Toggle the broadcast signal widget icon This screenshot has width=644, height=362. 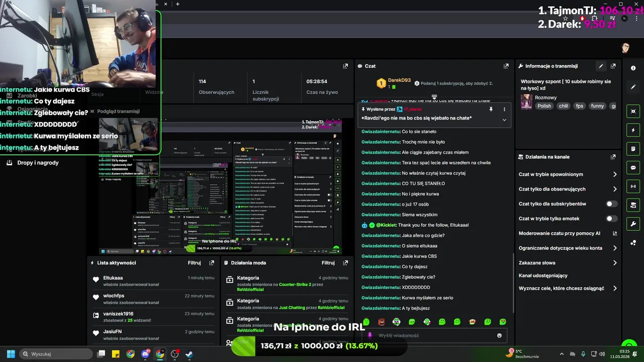633,186
